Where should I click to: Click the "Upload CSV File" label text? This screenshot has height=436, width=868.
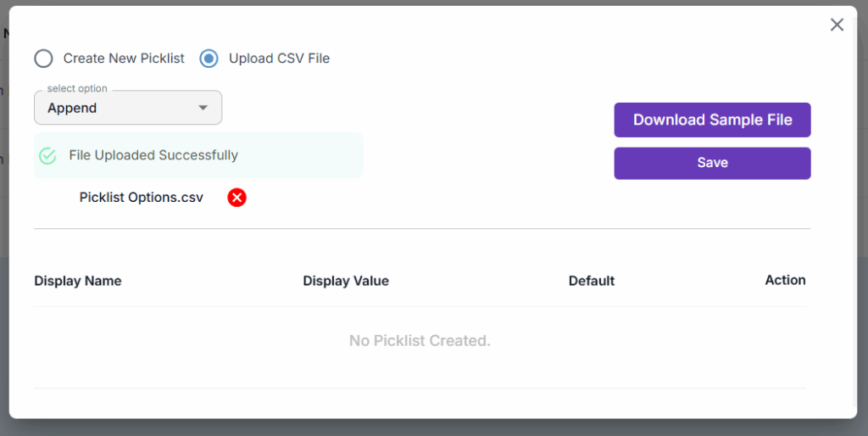pyautogui.click(x=279, y=59)
